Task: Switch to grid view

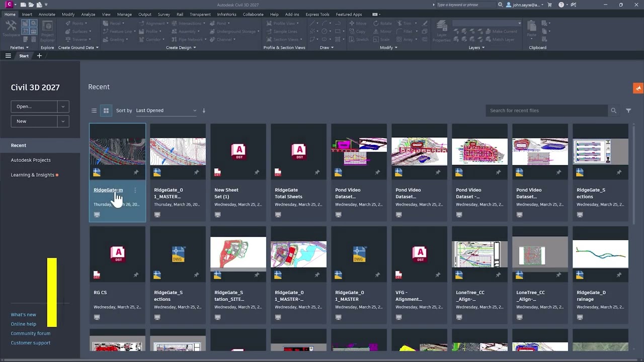Action: (106, 111)
